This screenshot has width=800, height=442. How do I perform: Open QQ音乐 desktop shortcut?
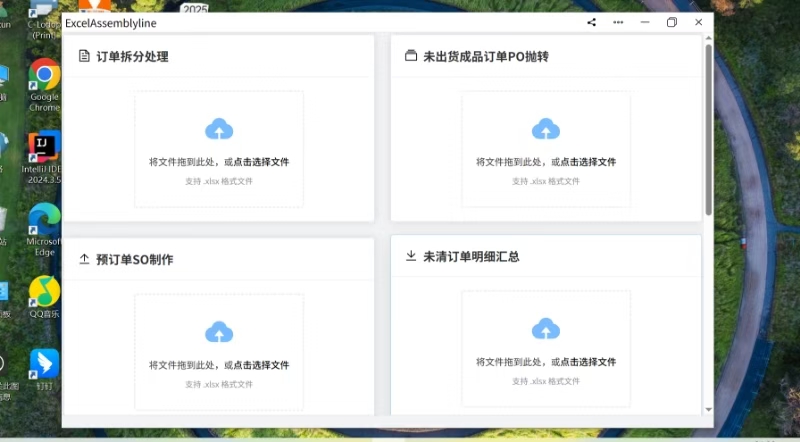44,298
